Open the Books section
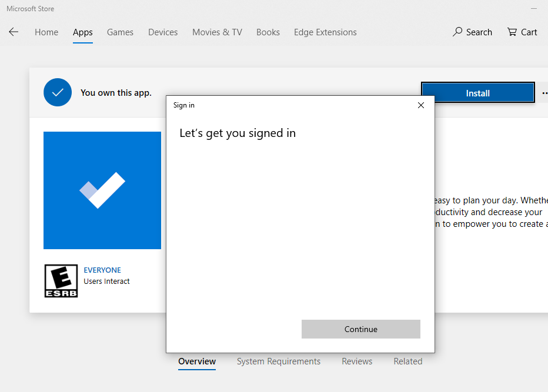Viewport: 548px width, 392px height. click(268, 32)
